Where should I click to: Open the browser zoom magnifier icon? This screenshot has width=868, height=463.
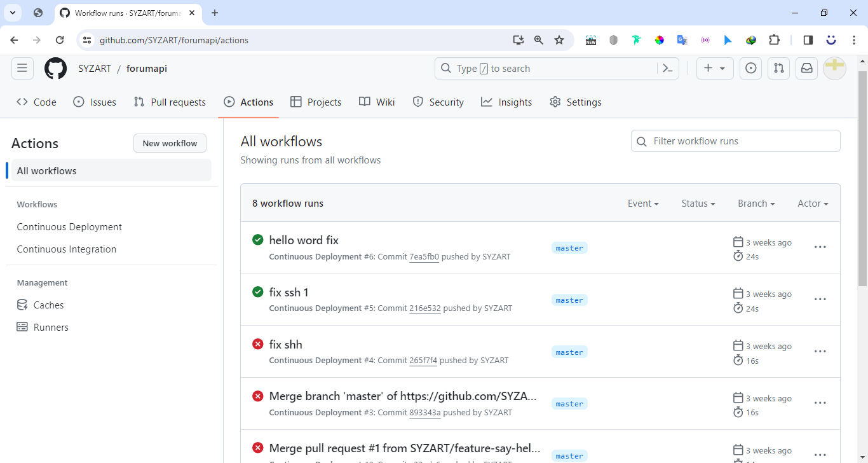[539, 40]
